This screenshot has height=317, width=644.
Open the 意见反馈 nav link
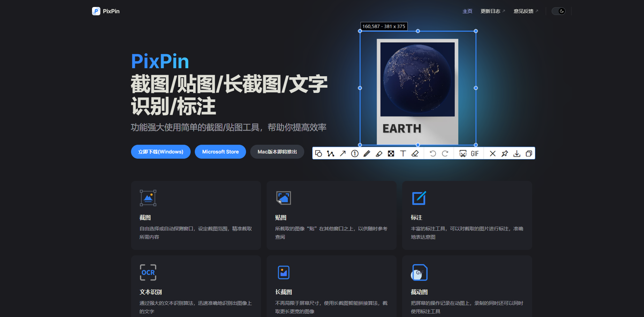pyautogui.click(x=526, y=11)
